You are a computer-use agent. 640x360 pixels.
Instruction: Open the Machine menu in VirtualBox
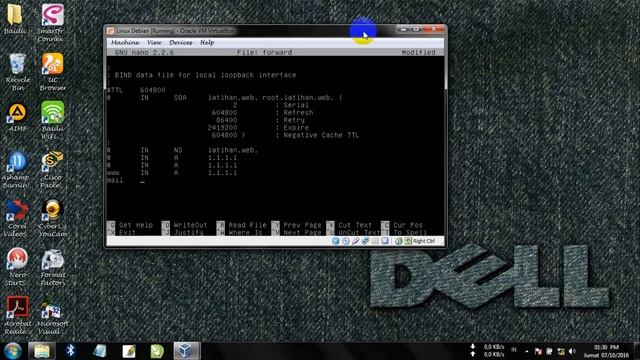click(125, 42)
